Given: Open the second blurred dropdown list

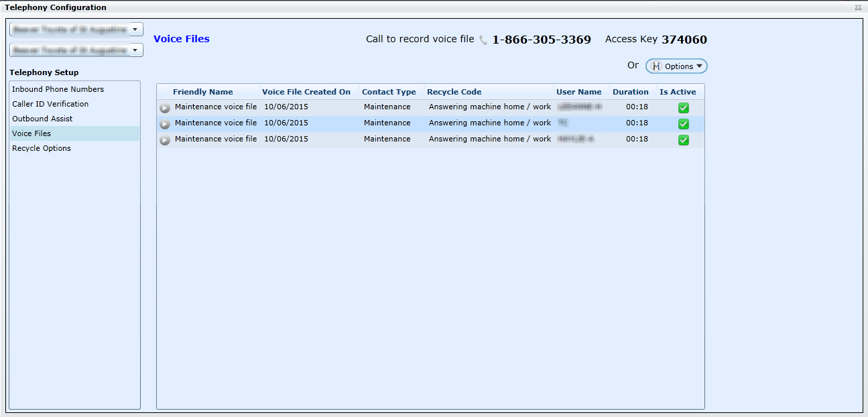Looking at the screenshot, I should (135, 50).
